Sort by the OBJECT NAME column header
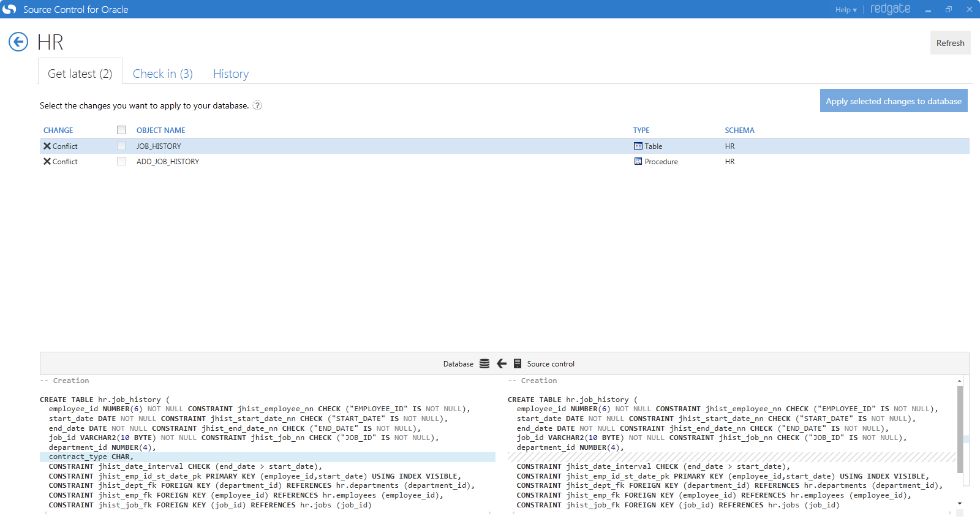The height and width of the screenshot is (527, 980). (160, 131)
